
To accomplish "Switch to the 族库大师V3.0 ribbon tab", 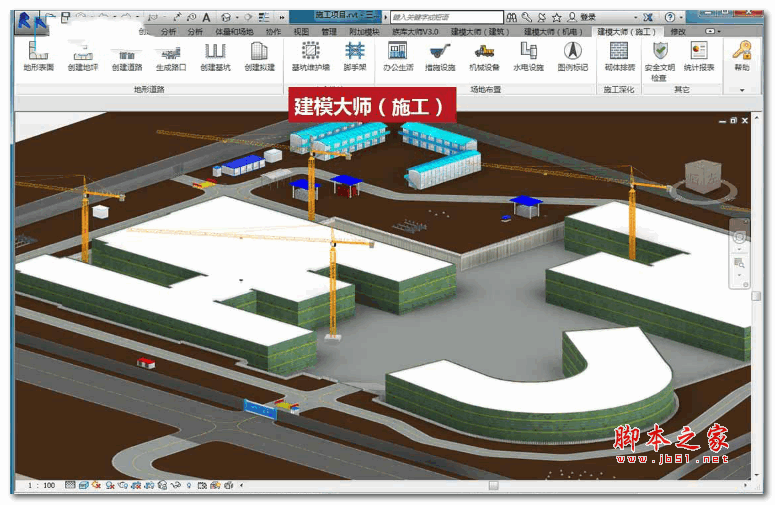I will point(415,32).
